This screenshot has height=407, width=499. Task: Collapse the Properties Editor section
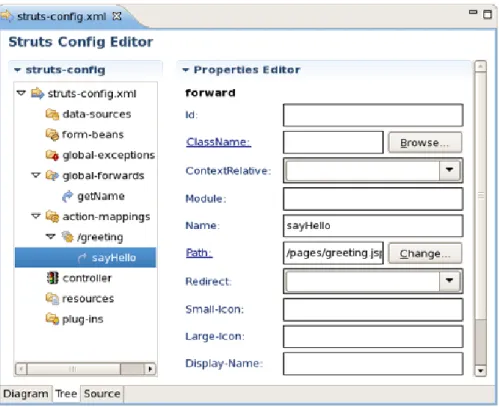point(186,70)
